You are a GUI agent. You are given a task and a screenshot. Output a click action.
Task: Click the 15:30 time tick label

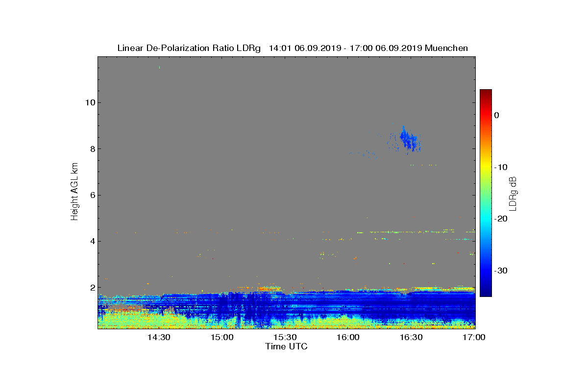tap(285, 337)
